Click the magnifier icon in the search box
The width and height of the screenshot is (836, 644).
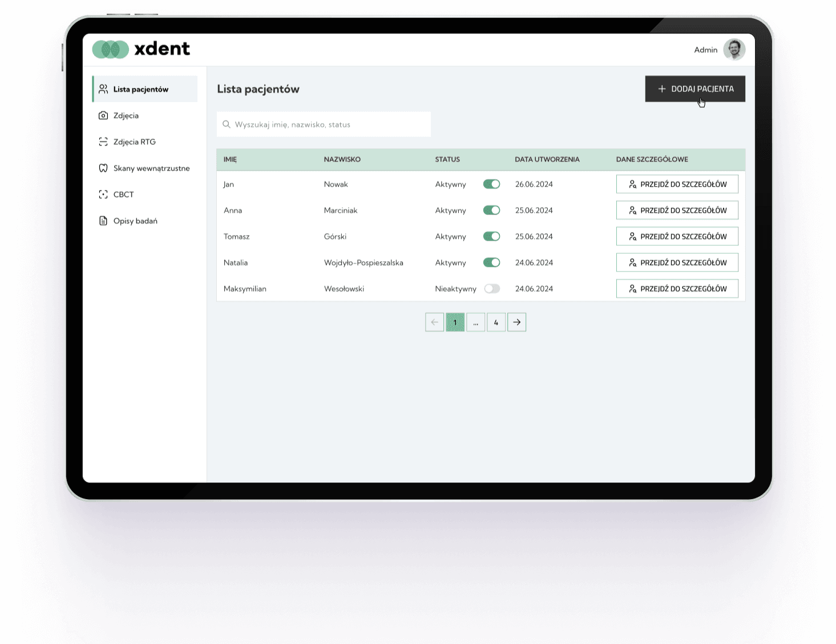click(227, 124)
